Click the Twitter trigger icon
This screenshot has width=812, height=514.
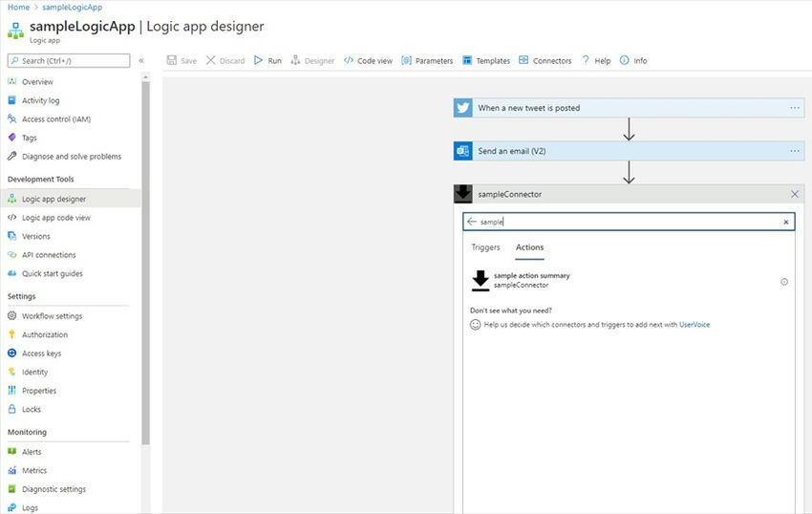pos(463,108)
